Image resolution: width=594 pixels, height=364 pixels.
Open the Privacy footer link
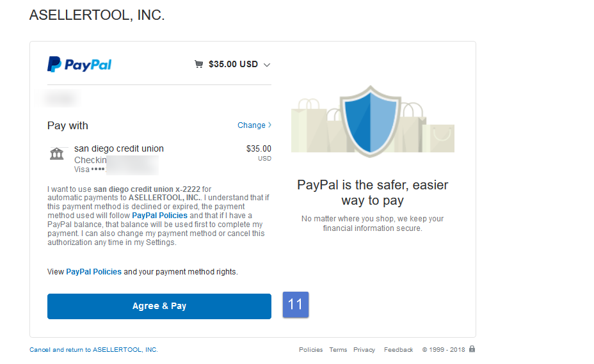[364, 350]
